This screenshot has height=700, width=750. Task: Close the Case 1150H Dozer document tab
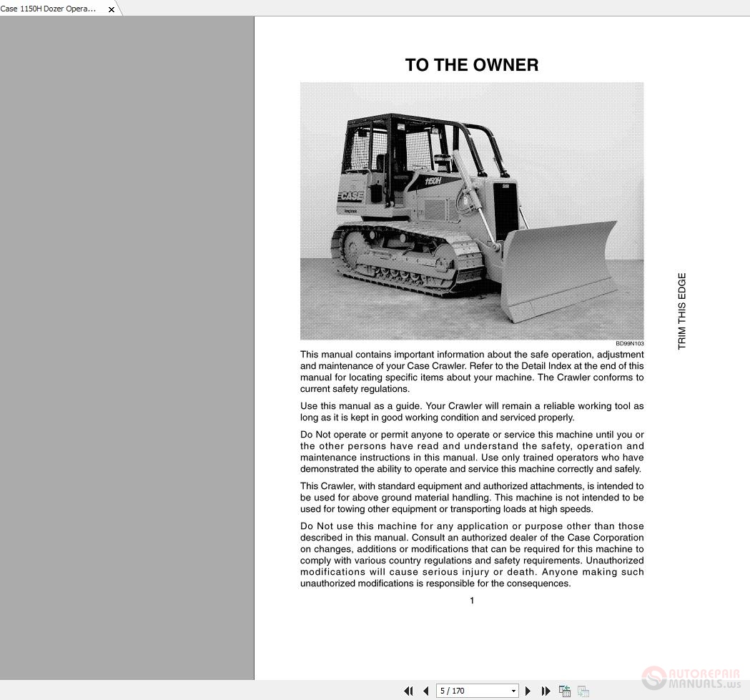click(x=112, y=9)
